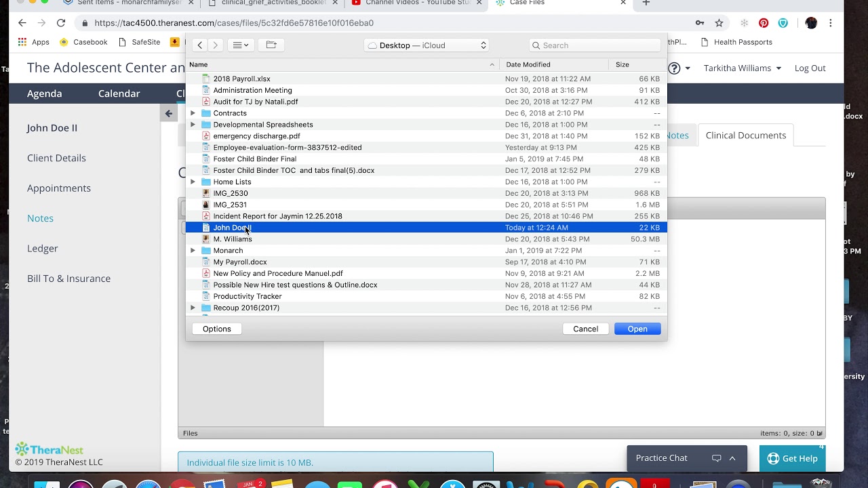868x488 pixels.
Task: Select M. Williams file
Action: tap(426, 239)
